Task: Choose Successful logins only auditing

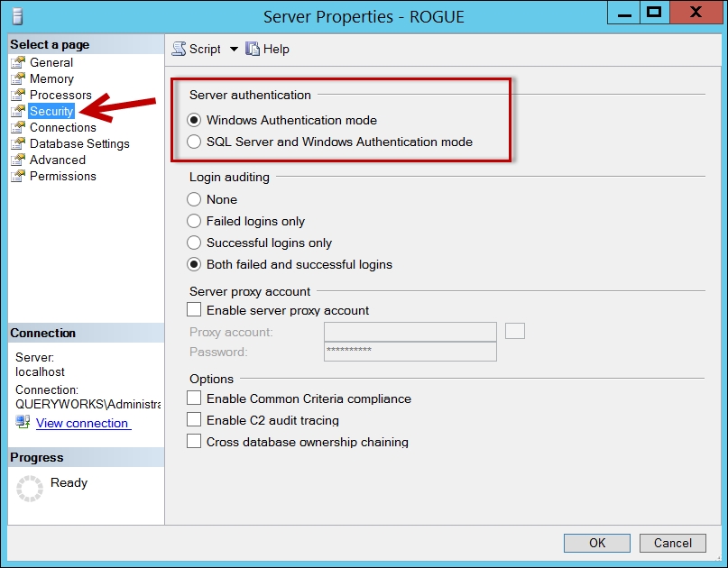Action: pyautogui.click(x=194, y=243)
